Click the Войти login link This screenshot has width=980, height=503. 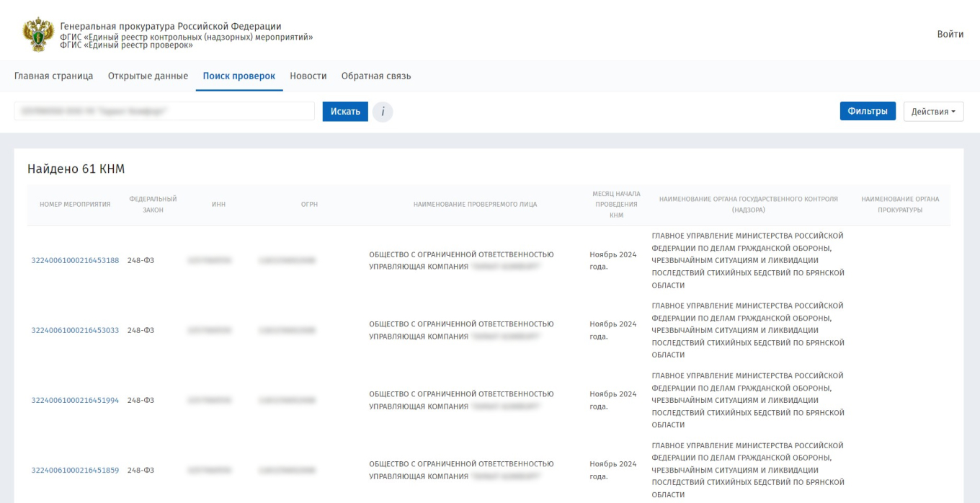[950, 35]
